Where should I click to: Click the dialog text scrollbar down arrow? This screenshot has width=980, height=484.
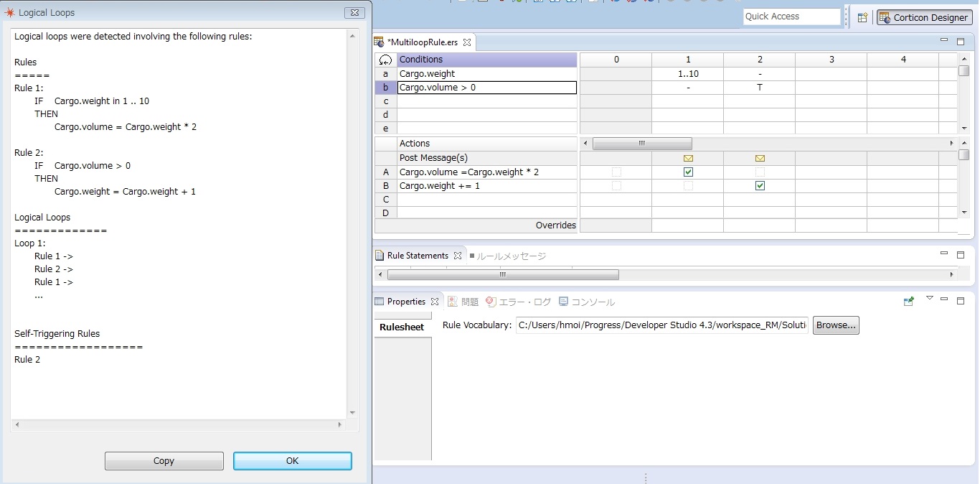tap(352, 413)
